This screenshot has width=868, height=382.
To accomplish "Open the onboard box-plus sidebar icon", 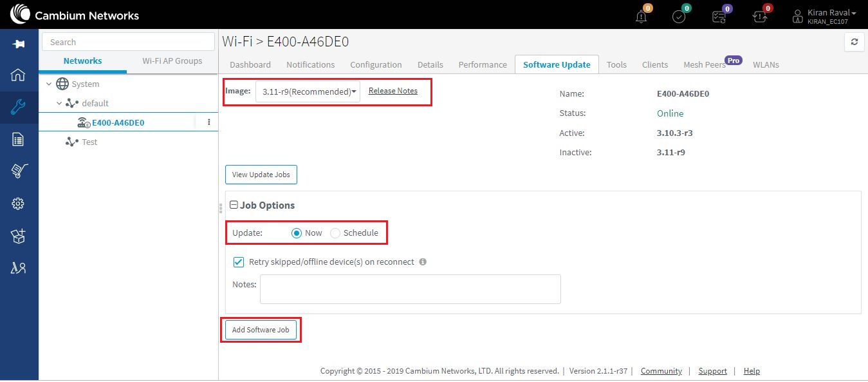I will click(18, 236).
